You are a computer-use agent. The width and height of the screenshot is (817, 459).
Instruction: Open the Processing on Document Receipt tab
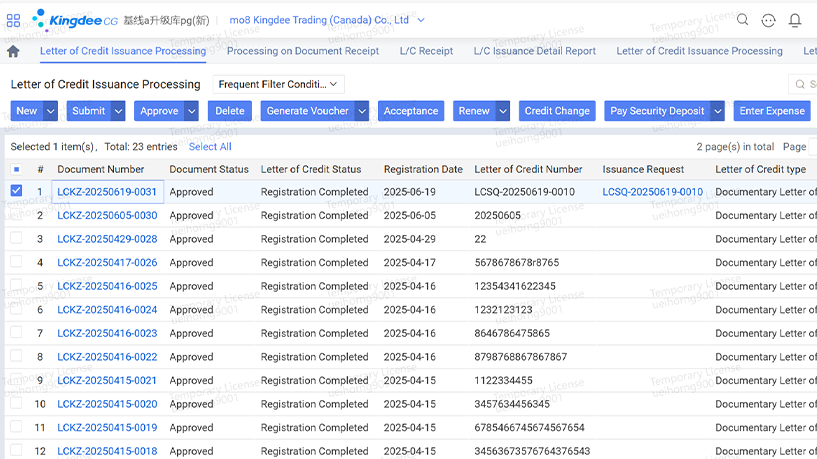pos(302,51)
